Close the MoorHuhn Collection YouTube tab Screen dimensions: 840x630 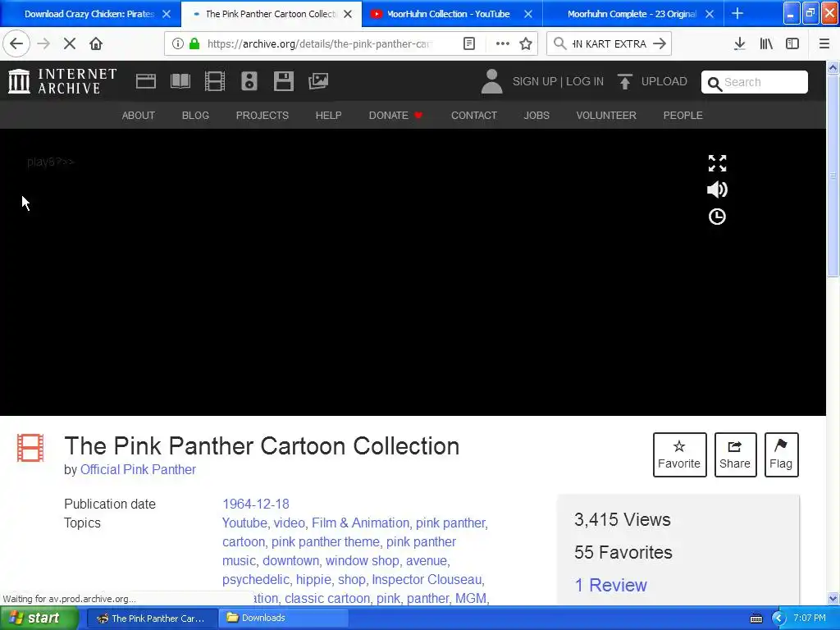click(528, 14)
